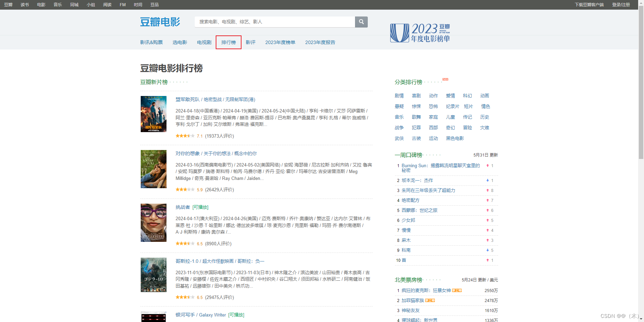Image resolution: width=644 pixels, height=322 pixels.
Task: Open 小组 in top bar
Action: coord(91,5)
